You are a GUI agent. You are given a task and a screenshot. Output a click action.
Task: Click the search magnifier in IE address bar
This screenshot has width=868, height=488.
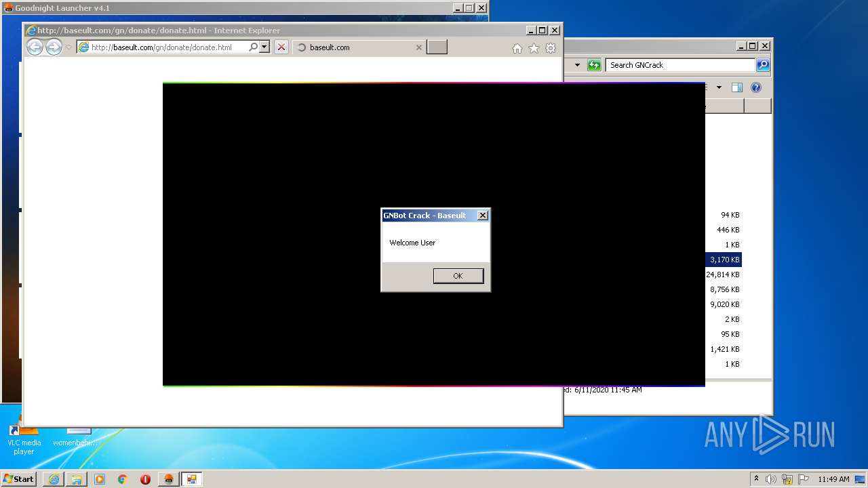coord(254,47)
